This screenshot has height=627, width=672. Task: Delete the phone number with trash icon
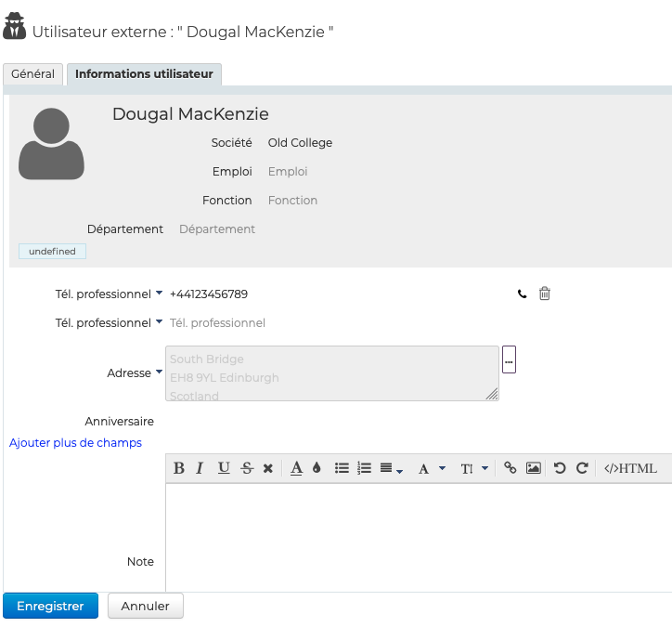click(545, 294)
